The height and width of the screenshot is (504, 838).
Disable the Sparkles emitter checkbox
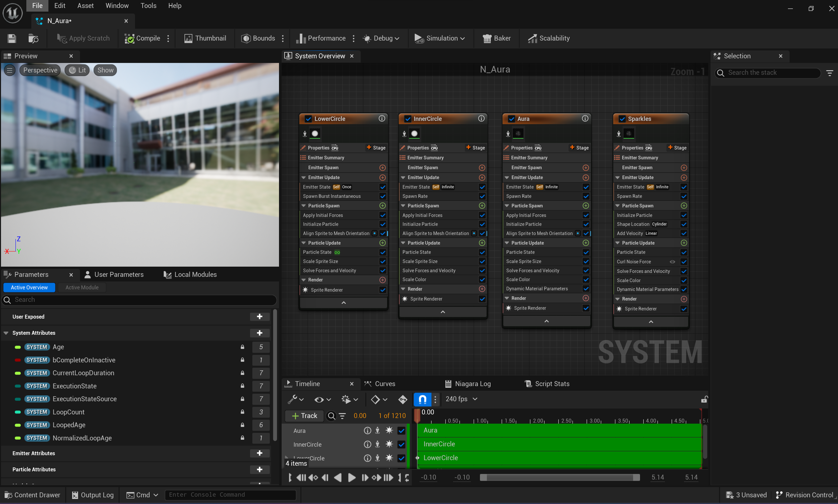coord(622,119)
